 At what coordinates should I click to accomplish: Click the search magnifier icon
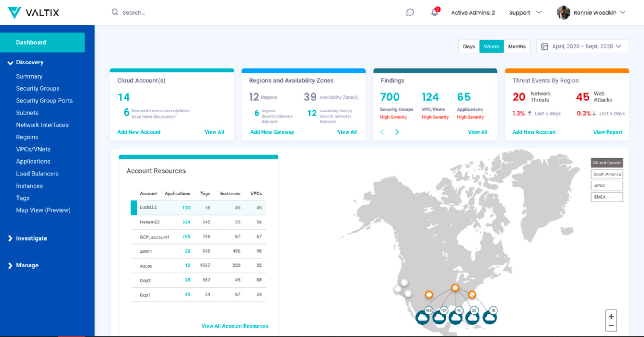115,12
